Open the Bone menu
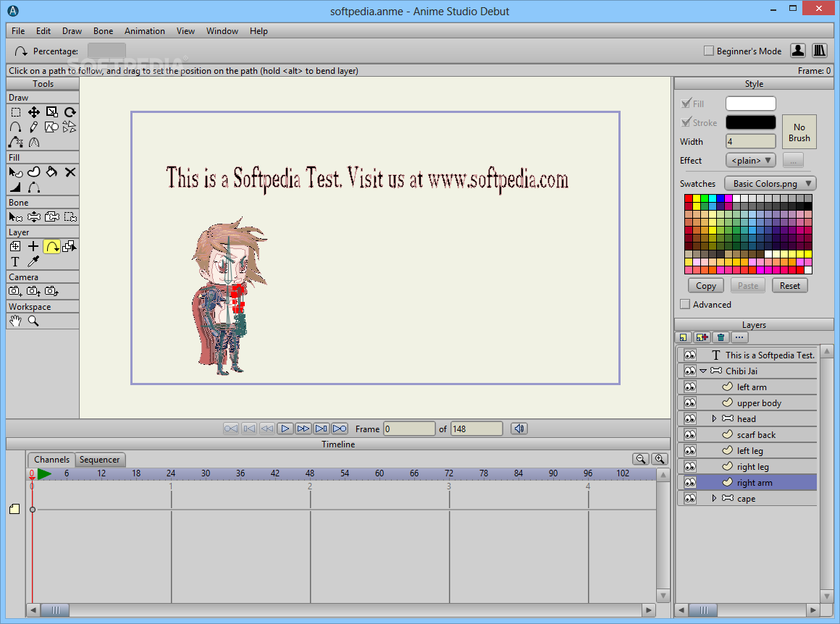Screen dimensions: 840x624 (x=103, y=31)
